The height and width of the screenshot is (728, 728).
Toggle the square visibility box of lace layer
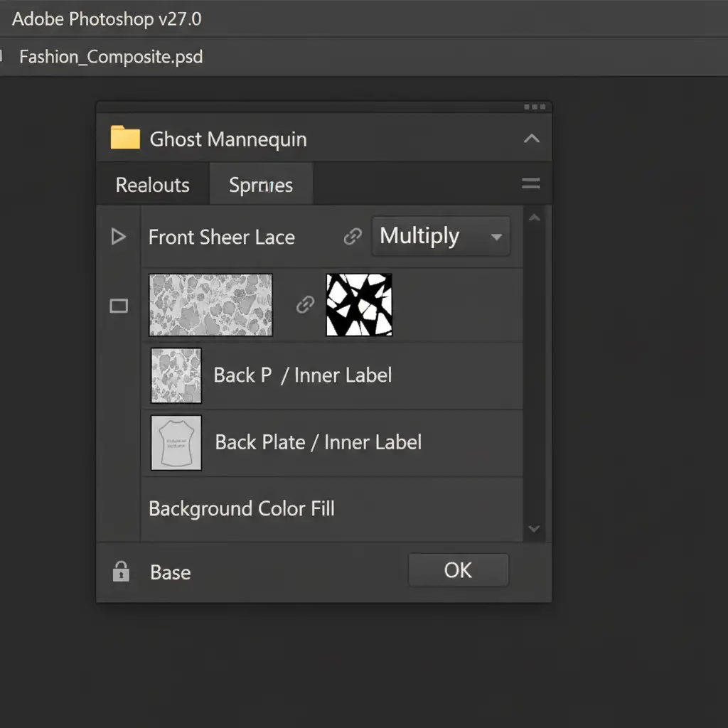point(119,306)
